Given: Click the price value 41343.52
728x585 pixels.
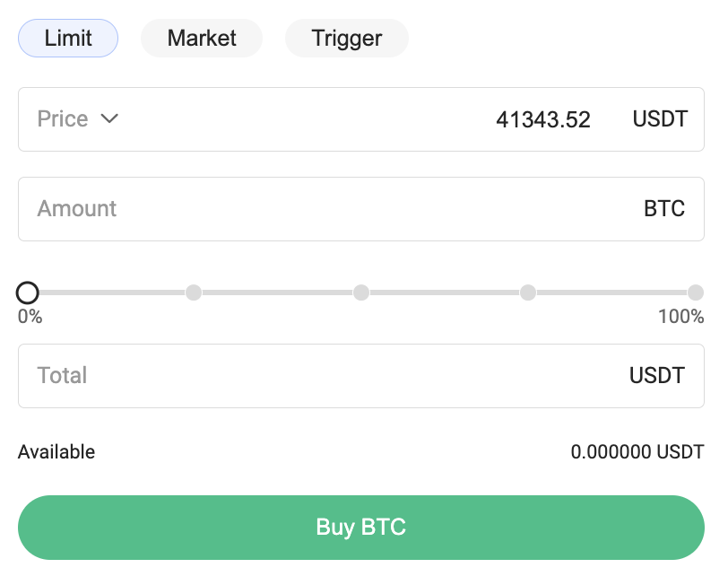Looking at the screenshot, I should 542,119.
